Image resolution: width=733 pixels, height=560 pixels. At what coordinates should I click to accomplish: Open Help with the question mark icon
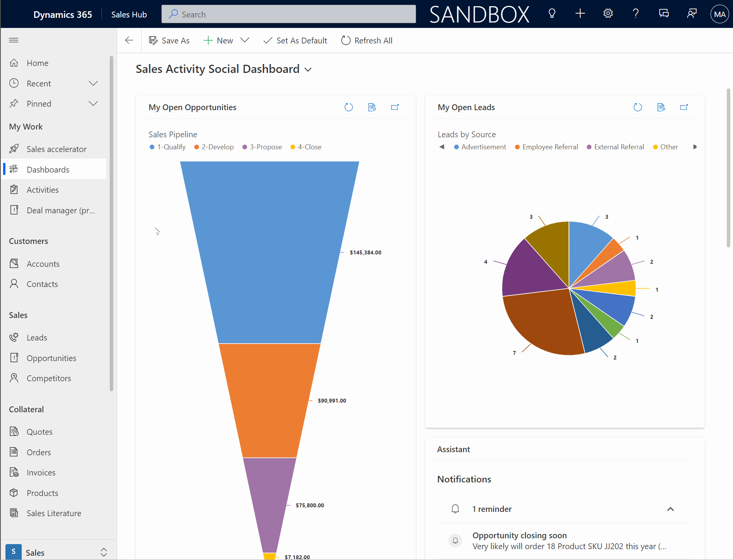[636, 14]
